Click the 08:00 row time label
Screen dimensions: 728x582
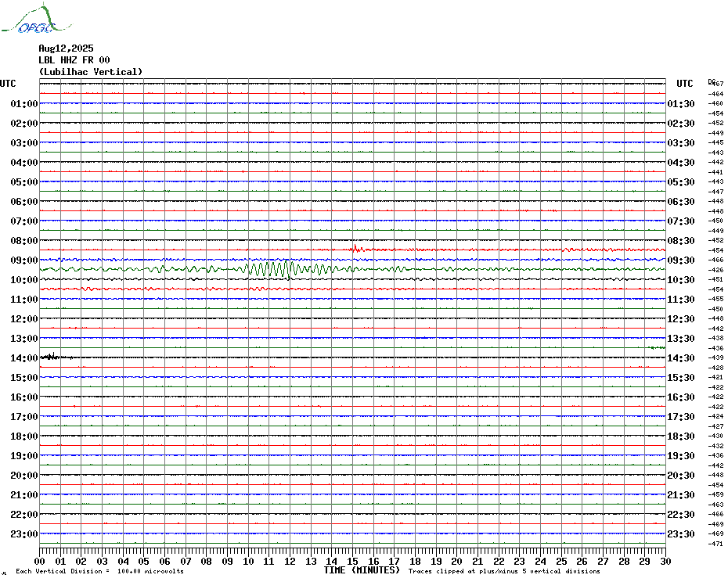24,240
